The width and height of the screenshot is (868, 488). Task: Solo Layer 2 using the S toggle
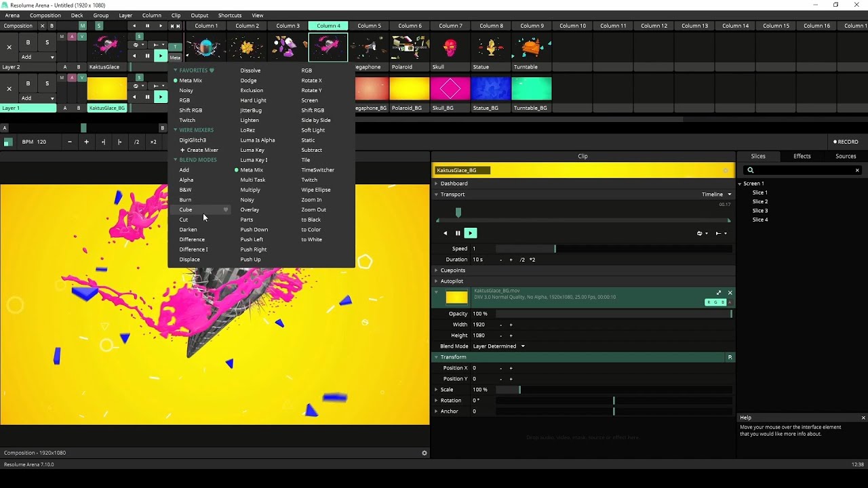pos(46,42)
